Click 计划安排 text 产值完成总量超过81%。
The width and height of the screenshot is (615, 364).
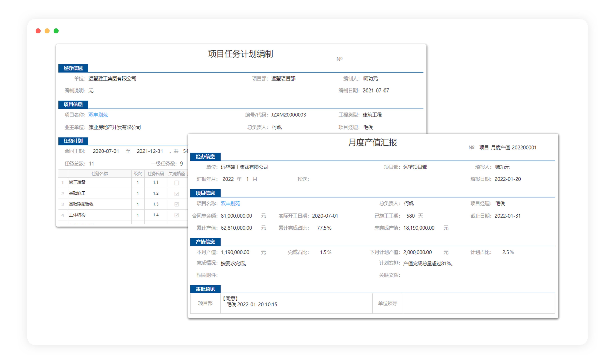pos(428,263)
